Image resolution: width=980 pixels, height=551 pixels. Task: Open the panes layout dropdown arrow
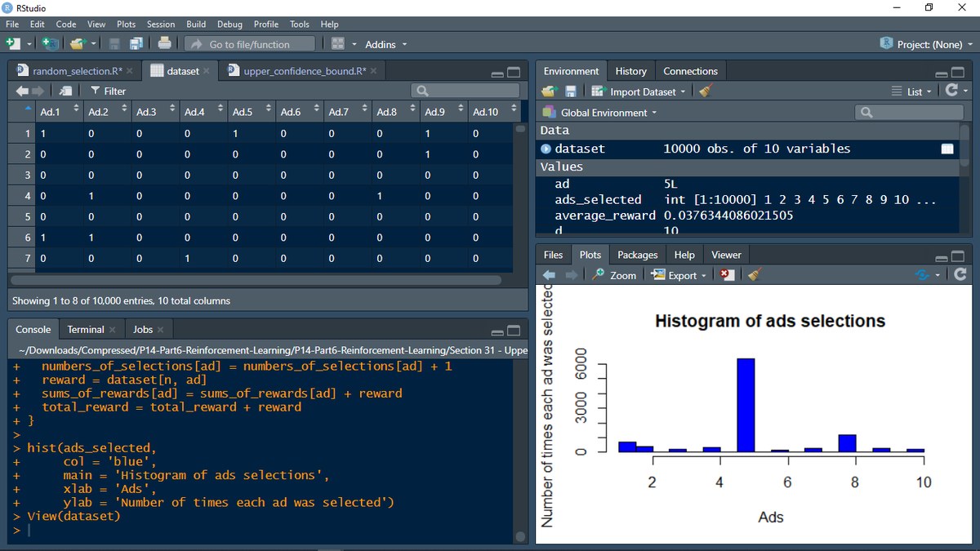click(x=353, y=44)
